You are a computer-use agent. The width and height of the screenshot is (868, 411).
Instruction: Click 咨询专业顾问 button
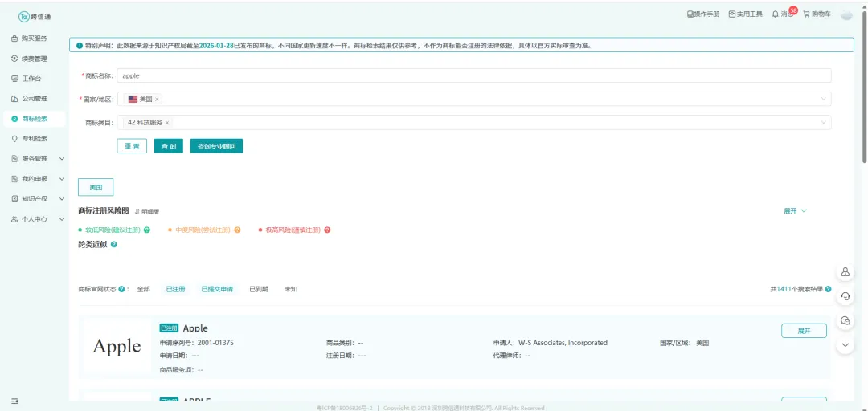(216, 146)
